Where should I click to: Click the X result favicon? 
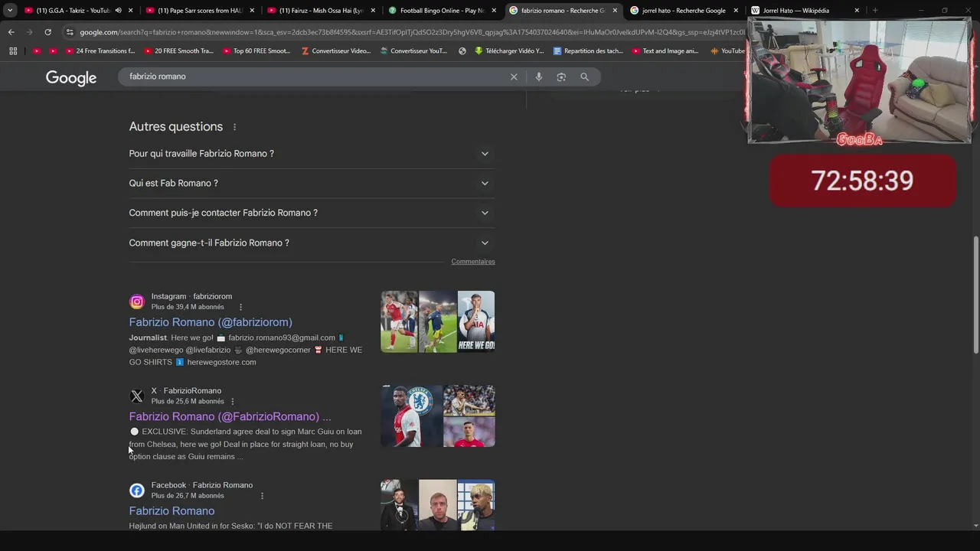coord(137,396)
